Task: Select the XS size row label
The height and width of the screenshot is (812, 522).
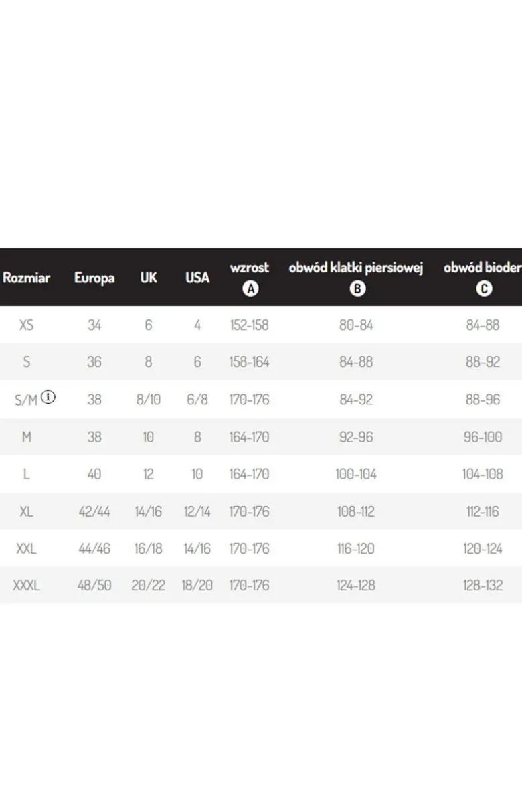Action: point(27,325)
